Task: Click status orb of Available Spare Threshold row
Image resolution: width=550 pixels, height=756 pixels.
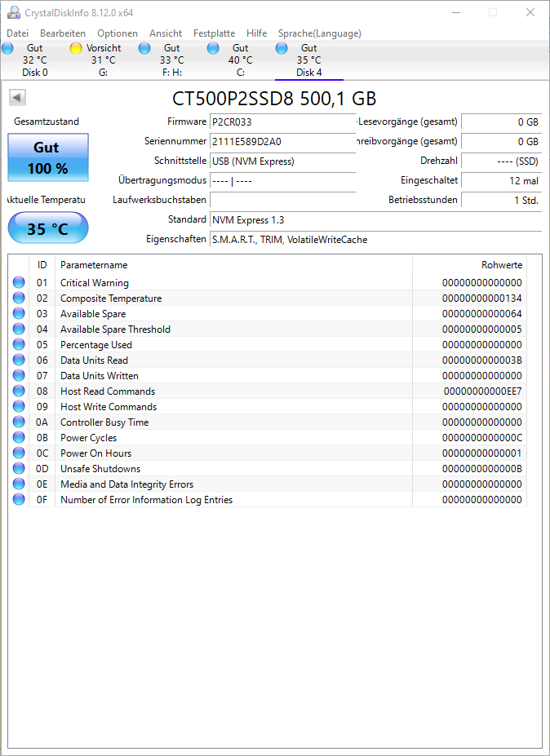Action: [x=19, y=329]
